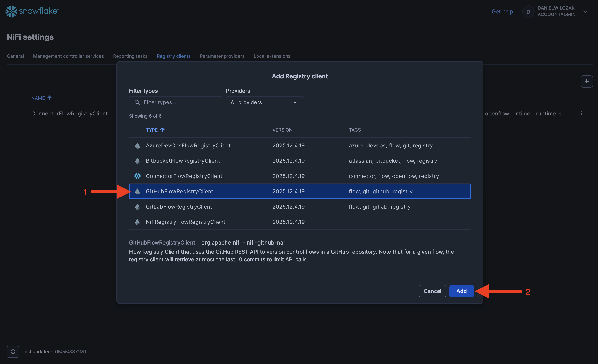Click the plus icon to add registry client
This screenshot has height=364, width=598.
[587, 81]
